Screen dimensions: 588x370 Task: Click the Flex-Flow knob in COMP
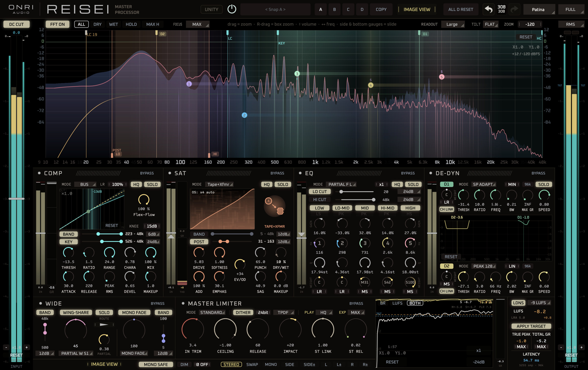pyautogui.click(x=144, y=200)
